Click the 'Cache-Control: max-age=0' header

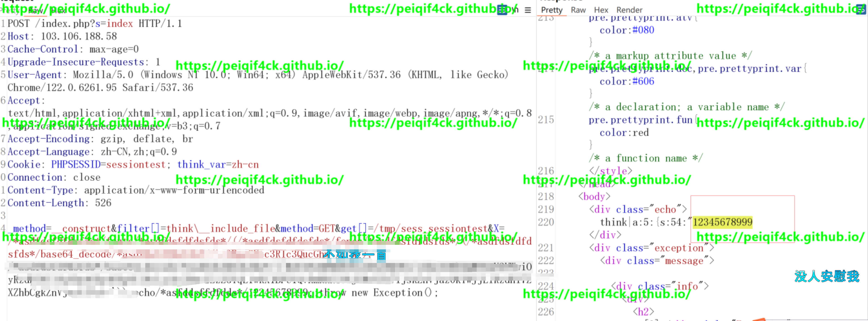coord(73,49)
